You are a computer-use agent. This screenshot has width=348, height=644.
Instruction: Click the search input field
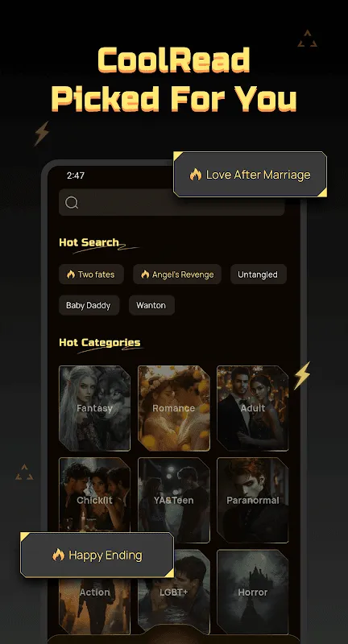(172, 203)
